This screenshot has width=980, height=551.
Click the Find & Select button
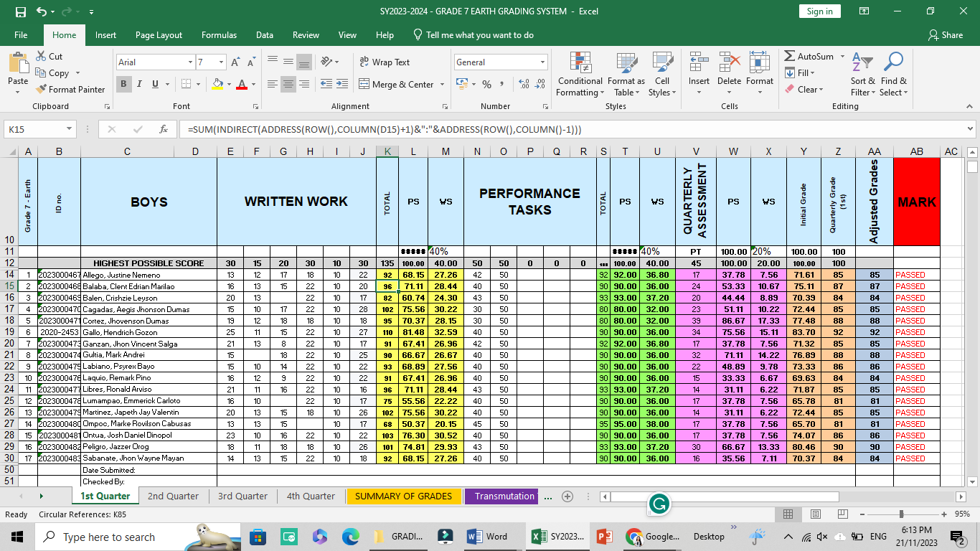tap(894, 74)
